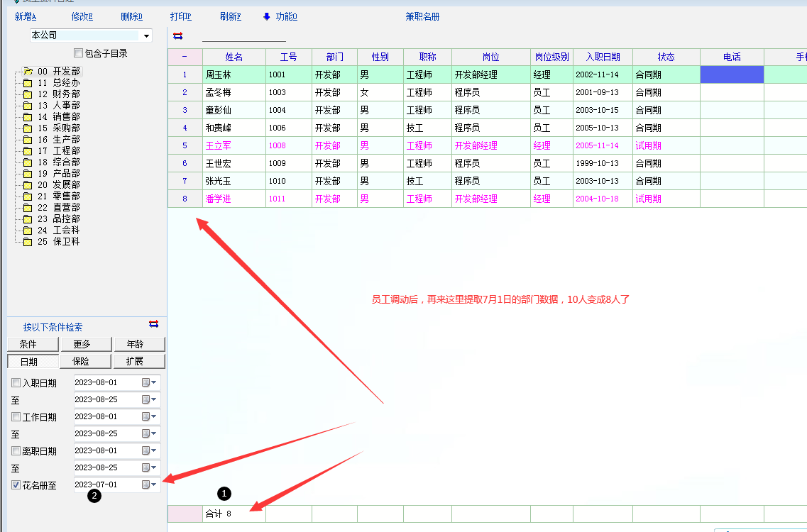Uncheck the 花名册至 checkbox
Screen dimensions: 807x532
(x=16, y=485)
